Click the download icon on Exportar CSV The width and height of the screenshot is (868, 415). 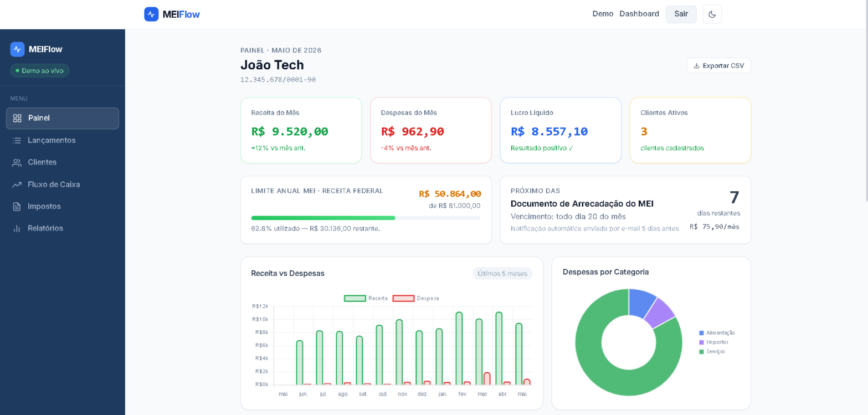pos(697,66)
